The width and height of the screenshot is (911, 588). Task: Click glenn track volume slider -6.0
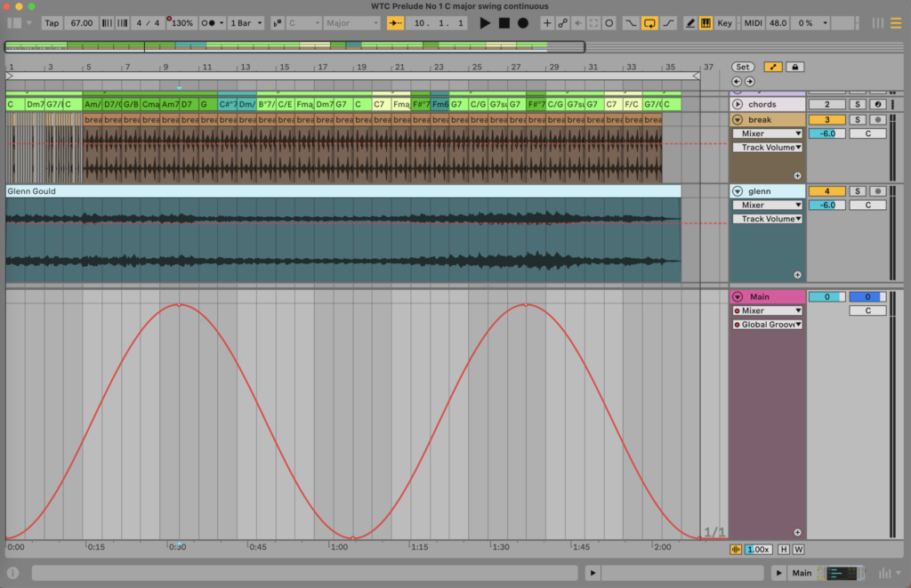[x=826, y=205]
